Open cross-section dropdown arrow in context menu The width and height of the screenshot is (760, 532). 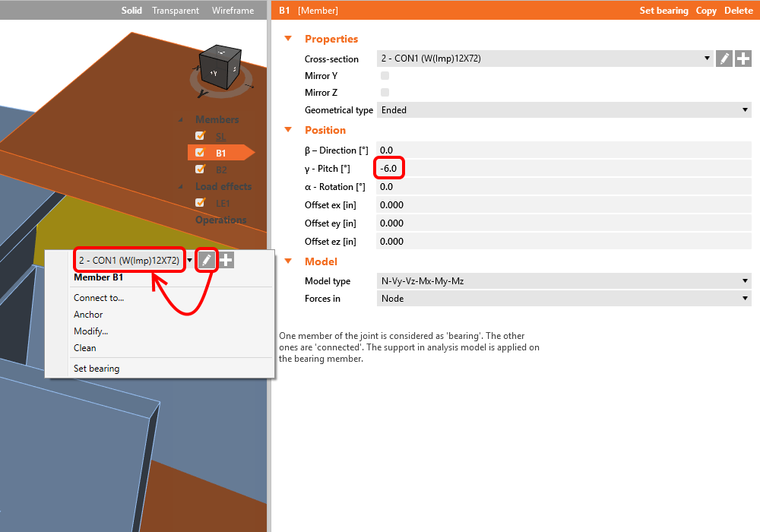190,260
